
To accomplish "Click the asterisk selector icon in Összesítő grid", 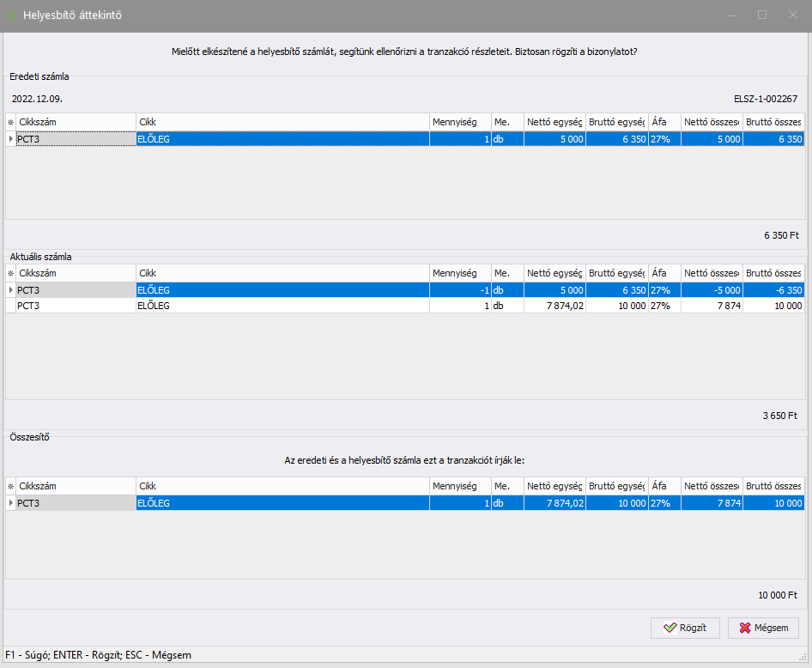I will click(x=11, y=486).
